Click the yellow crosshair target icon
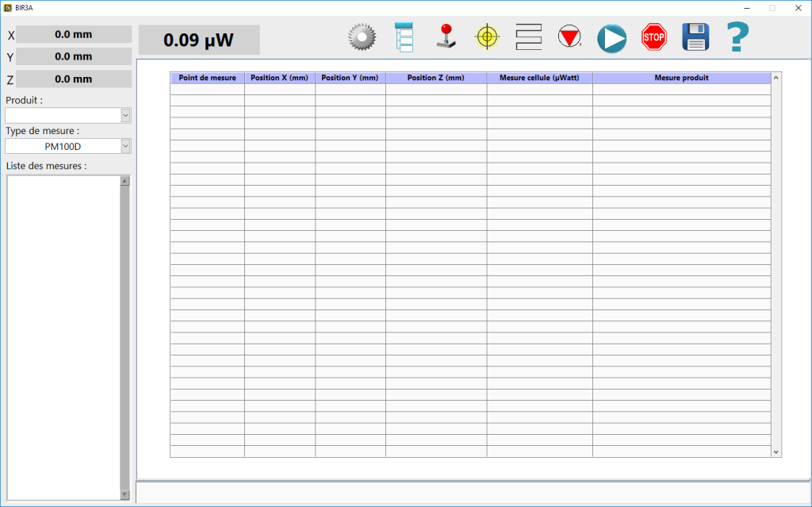 (x=487, y=36)
